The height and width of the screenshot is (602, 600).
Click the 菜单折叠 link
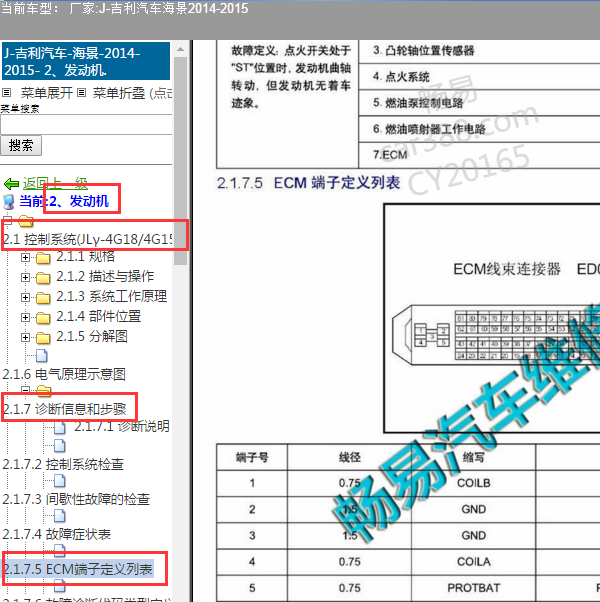click(119, 93)
